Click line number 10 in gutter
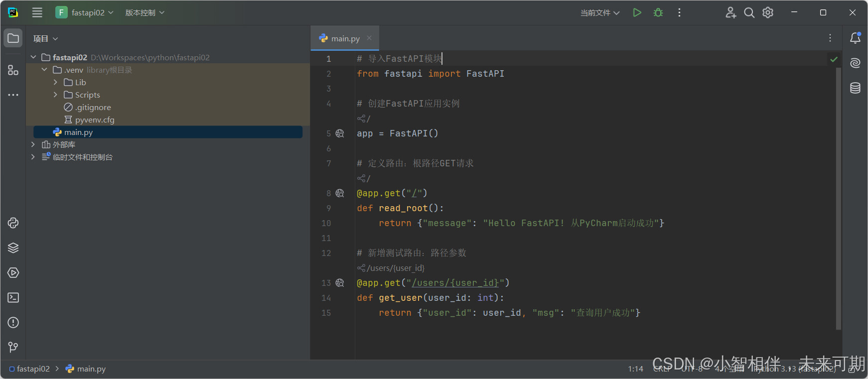 [326, 223]
